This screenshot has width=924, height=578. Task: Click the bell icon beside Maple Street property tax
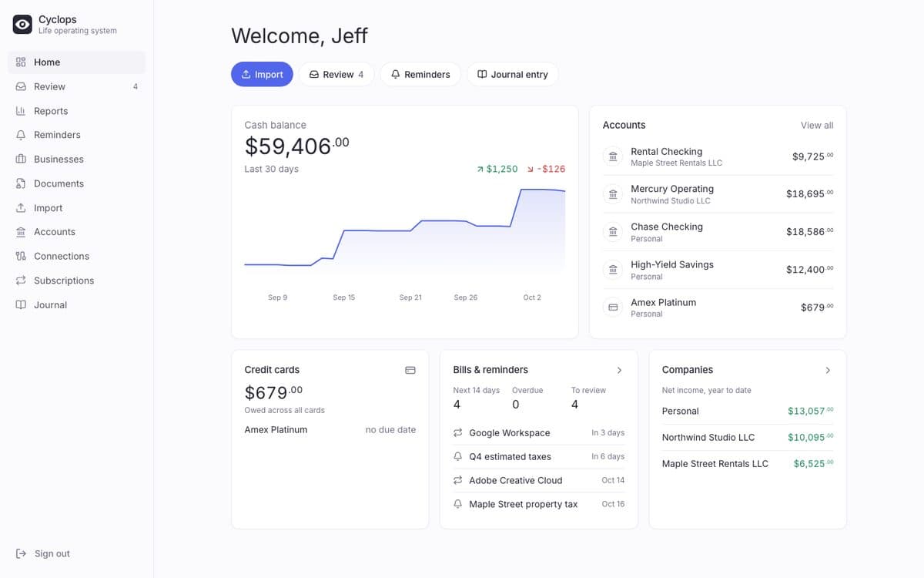coord(458,505)
